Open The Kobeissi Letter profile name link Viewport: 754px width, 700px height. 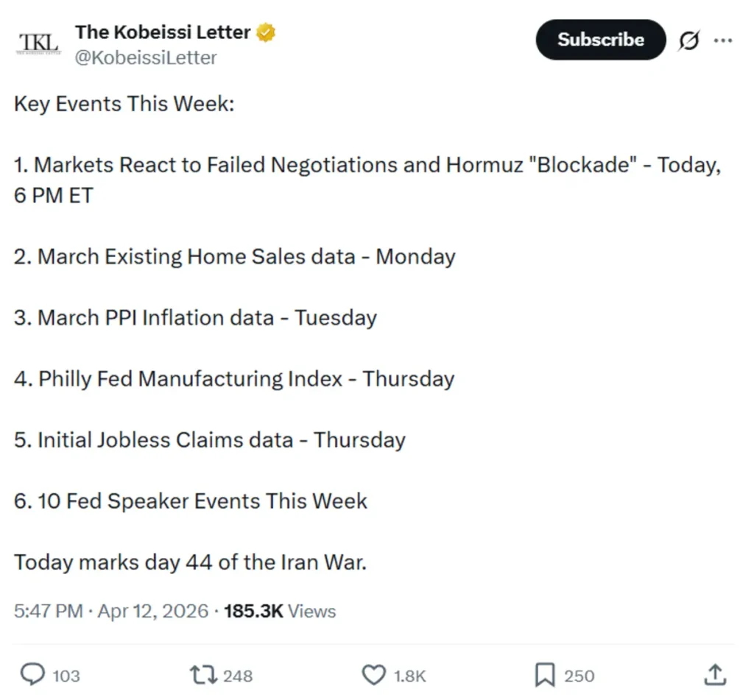[x=163, y=32]
